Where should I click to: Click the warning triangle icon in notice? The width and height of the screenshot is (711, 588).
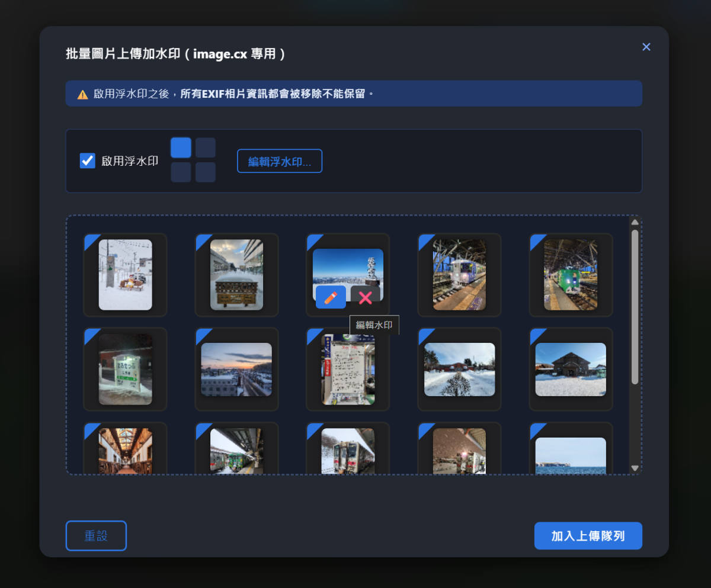coord(82,95)
